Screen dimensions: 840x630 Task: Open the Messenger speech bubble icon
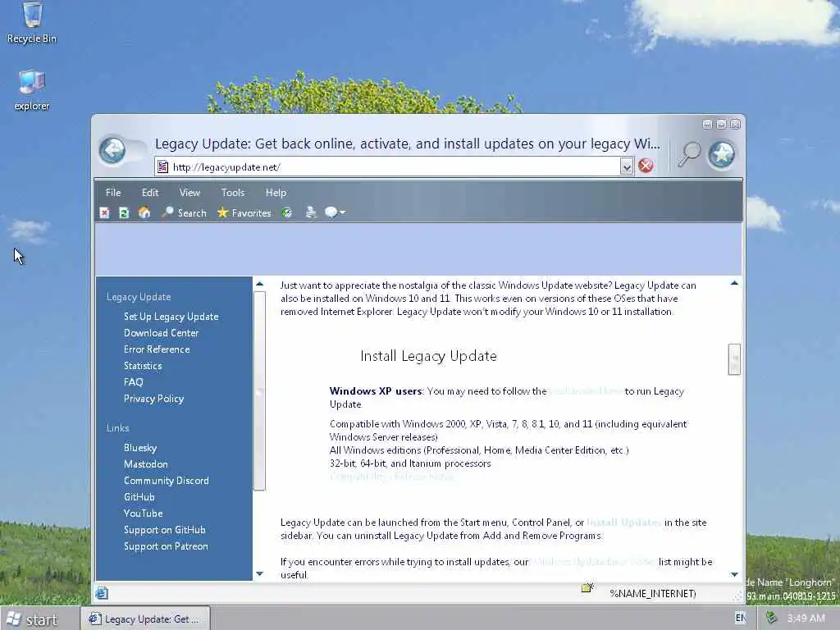point(331,212)
